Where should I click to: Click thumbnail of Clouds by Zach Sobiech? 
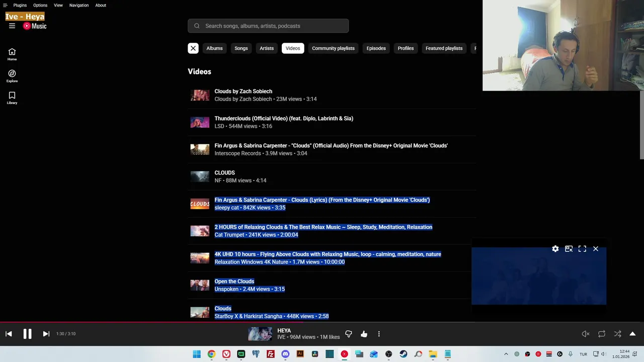pos(200,95)
